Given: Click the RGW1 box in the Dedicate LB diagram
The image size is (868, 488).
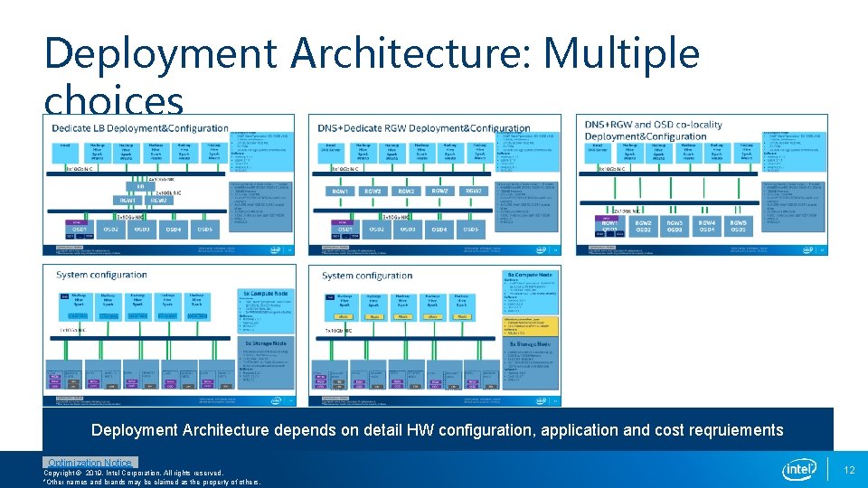Looking at the screenshot, I should tap(127, 200).
